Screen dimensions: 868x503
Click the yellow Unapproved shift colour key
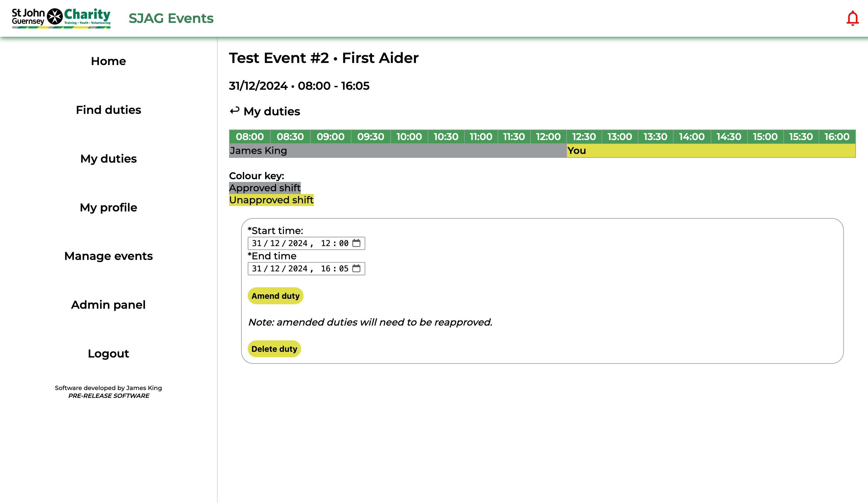tap(271, 200)
